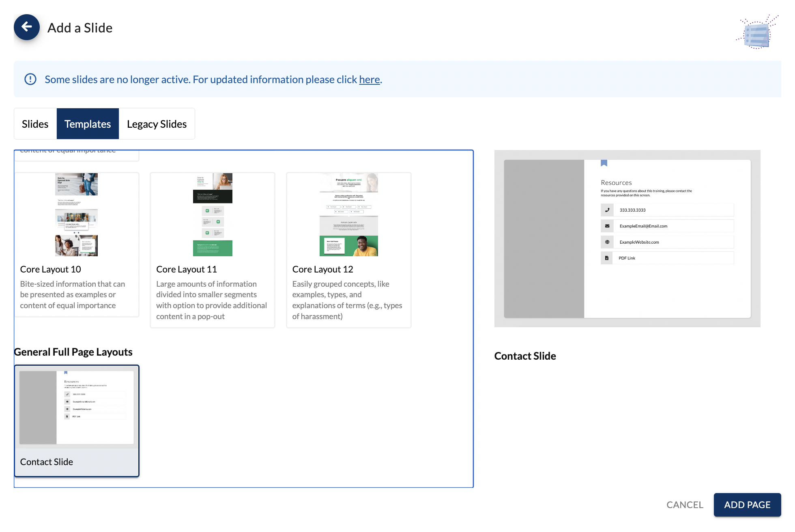Select the Templates tab
The width and height of the screenshot is (795, 532).
coord(88,124)
